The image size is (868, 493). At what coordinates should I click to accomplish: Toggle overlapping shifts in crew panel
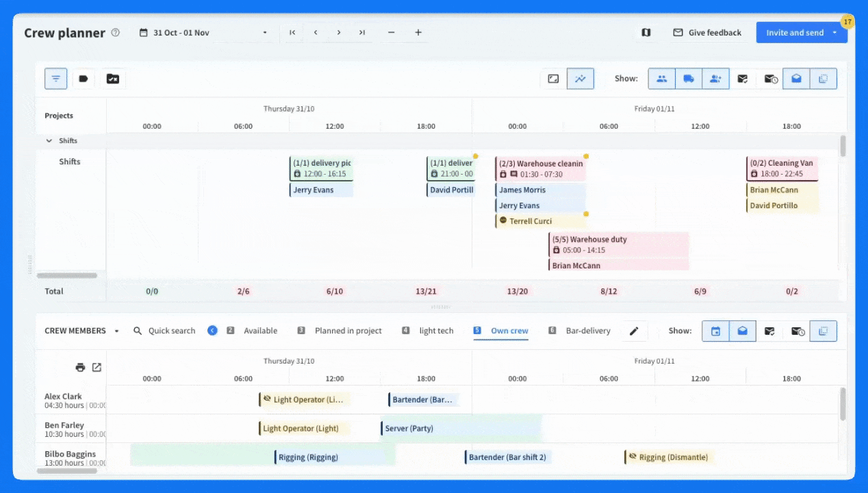click(824, 331)
